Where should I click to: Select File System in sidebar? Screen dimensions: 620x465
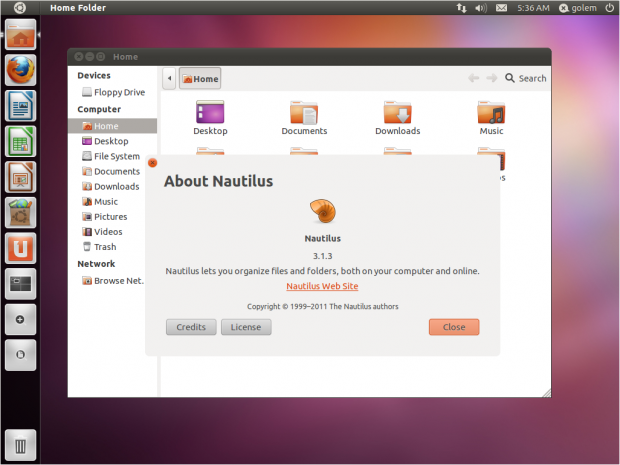coord(113,156)
